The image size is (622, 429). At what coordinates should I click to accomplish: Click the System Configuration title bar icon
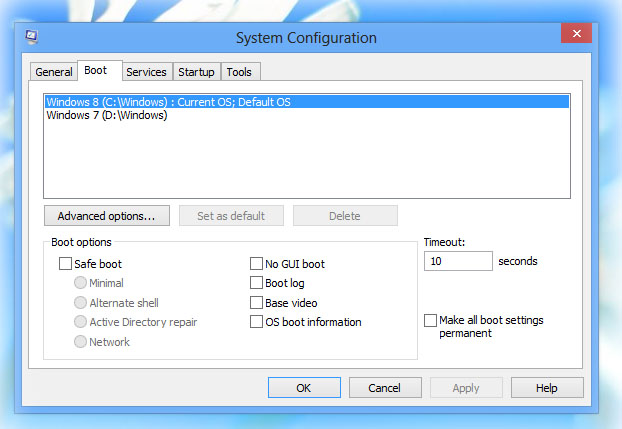click(x=31, y=37)
